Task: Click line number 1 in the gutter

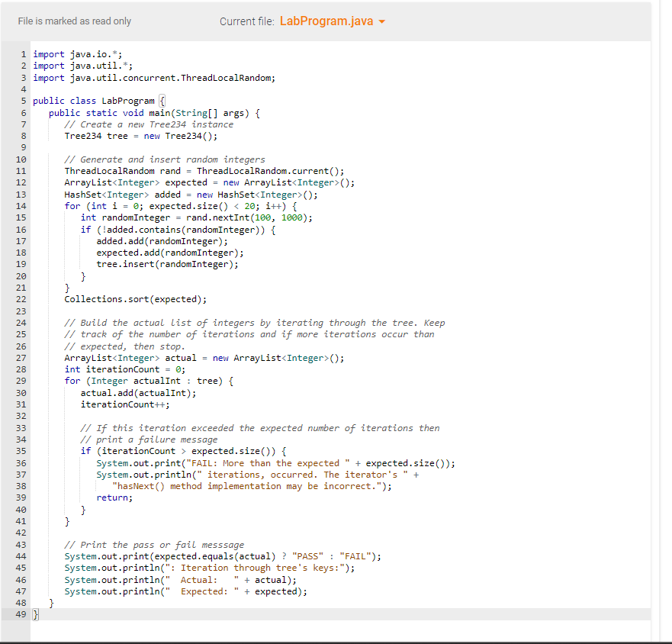Action: (x=21, y=53)
